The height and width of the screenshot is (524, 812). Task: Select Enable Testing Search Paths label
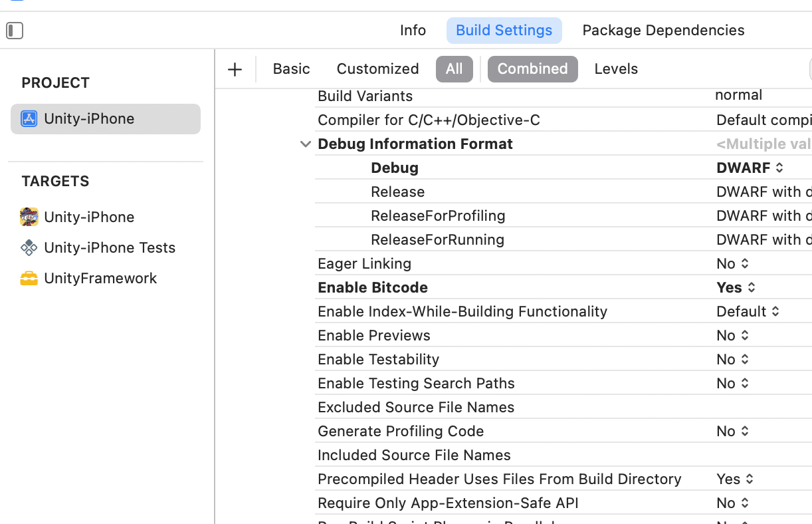[416, 383]
